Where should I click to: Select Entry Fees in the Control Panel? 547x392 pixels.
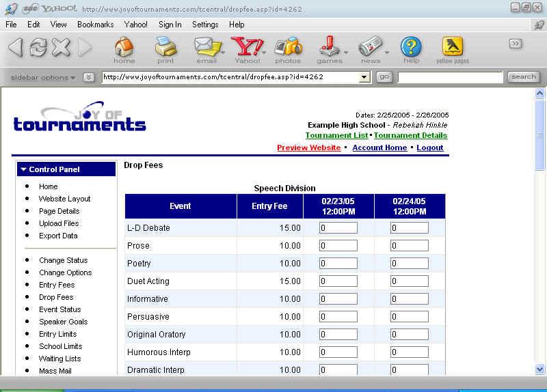(57, 285)
